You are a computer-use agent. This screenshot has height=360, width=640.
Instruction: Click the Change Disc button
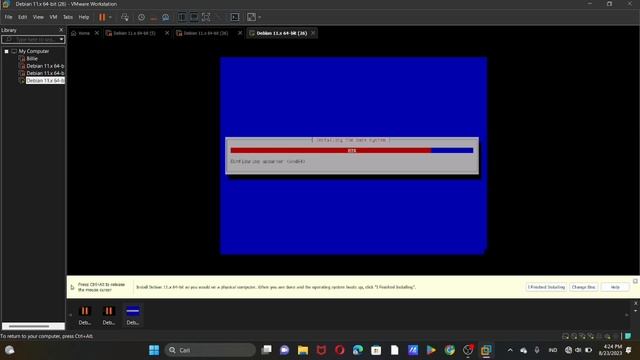click(x=583, y=287)
